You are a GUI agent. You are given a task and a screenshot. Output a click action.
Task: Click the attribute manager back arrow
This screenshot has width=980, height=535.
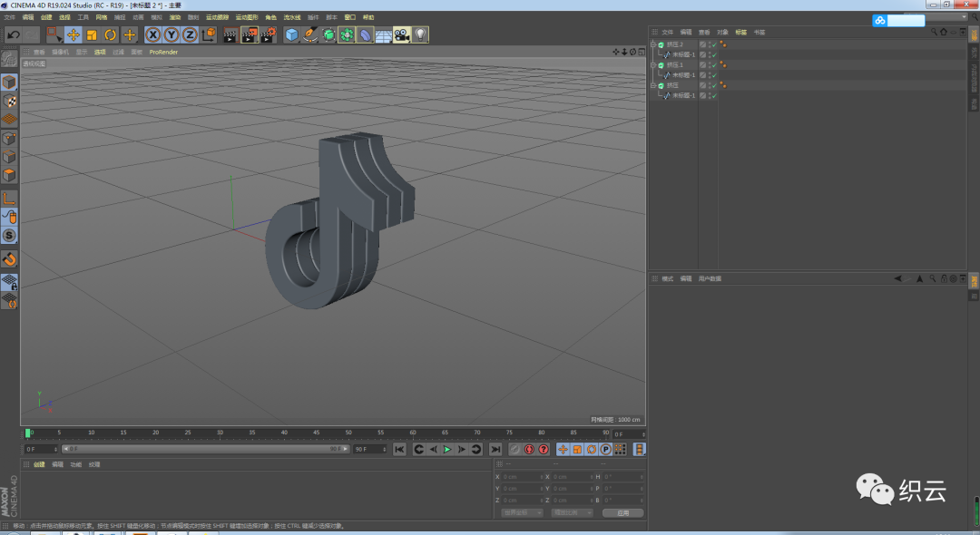pos(898,279)
